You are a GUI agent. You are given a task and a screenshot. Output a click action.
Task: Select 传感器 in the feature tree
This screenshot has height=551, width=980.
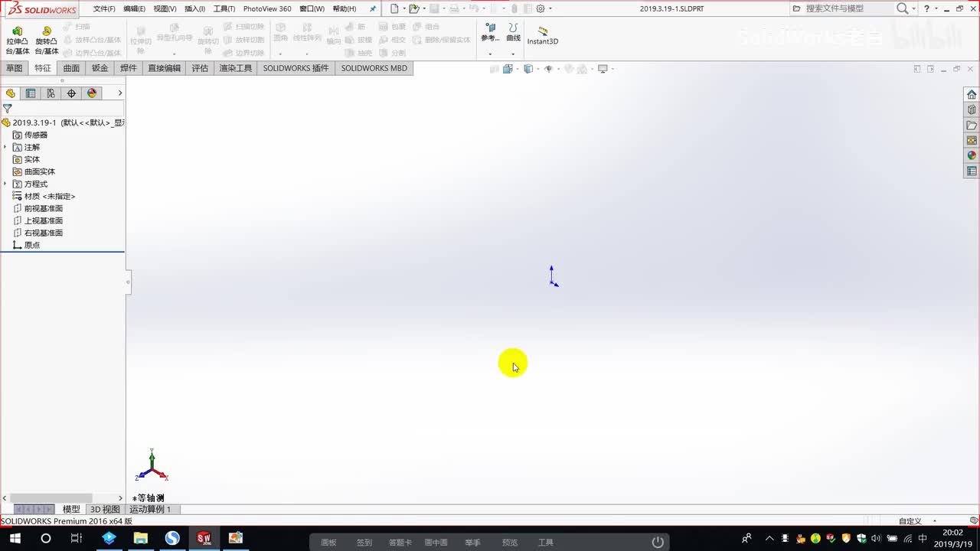pos(30,135)
